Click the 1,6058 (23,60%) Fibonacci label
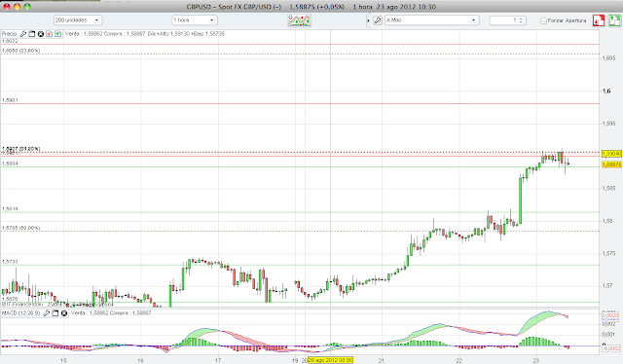This screenshot has height=364, width=623. tap(21, 51)
